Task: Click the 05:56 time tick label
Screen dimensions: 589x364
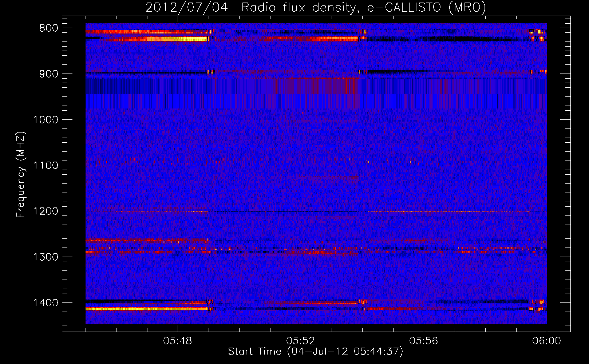Action: pos(424,341)
